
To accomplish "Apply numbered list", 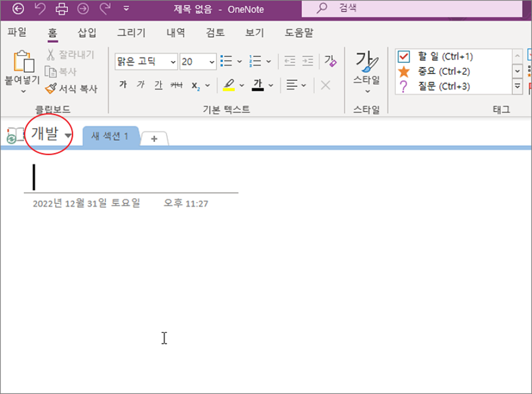I will (255, 62).
